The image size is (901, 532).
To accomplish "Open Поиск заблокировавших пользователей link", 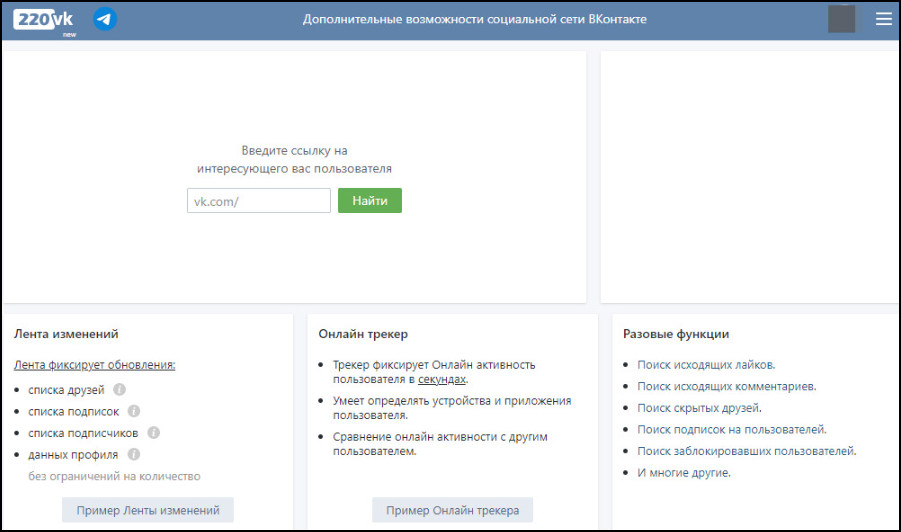I will point(746,451).
